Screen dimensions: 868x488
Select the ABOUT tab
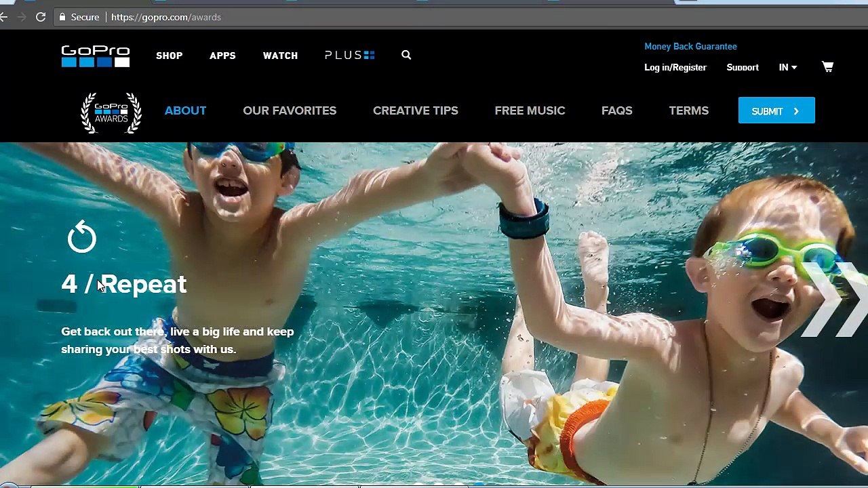pos(185,110)
